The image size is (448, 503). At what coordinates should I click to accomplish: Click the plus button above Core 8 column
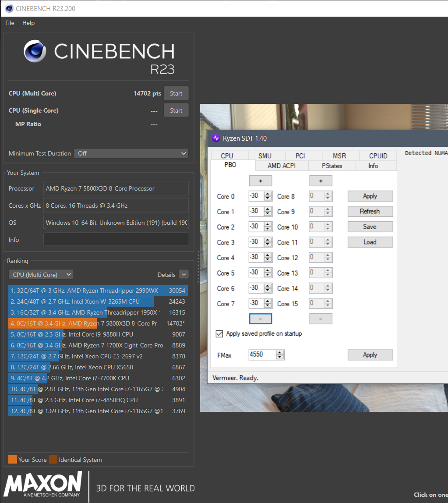pos(321,181)
